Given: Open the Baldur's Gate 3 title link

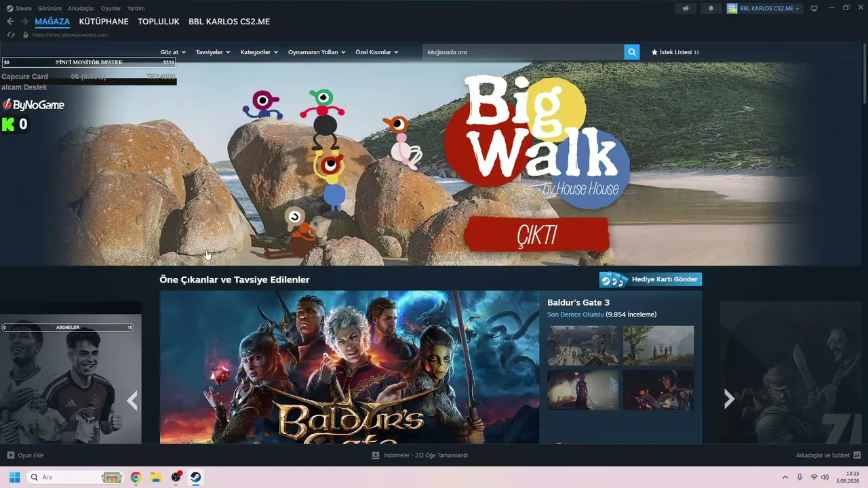Looking at the screenshot, I should tap(578, 302).
